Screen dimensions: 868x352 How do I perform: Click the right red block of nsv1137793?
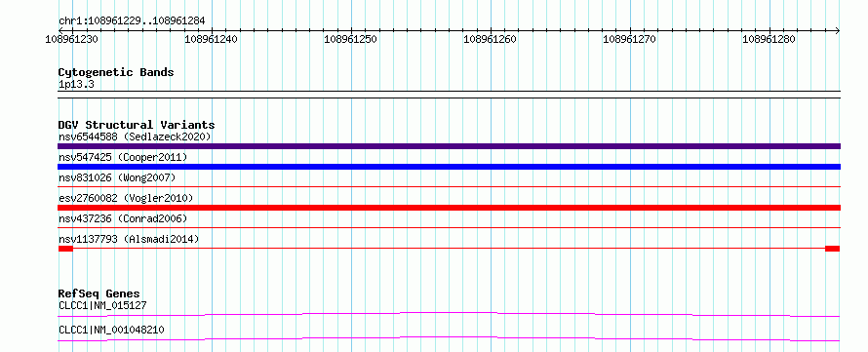pos(833,249)
